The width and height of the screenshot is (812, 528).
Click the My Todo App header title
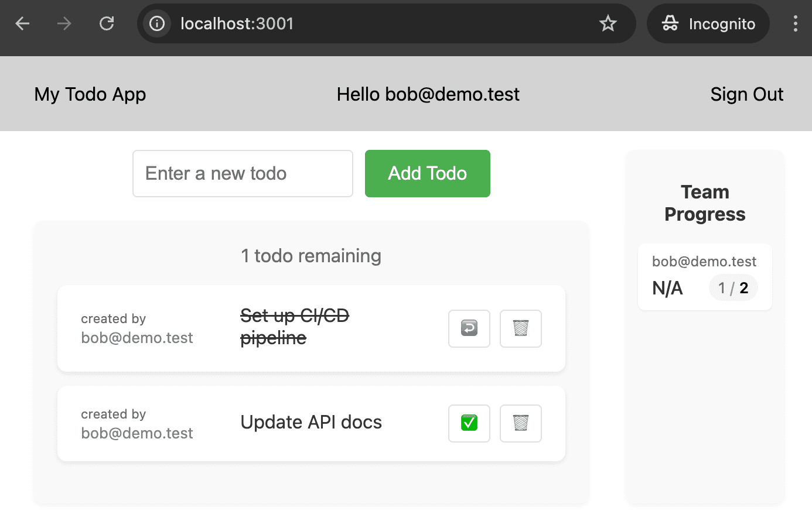[x=90, y=94]
